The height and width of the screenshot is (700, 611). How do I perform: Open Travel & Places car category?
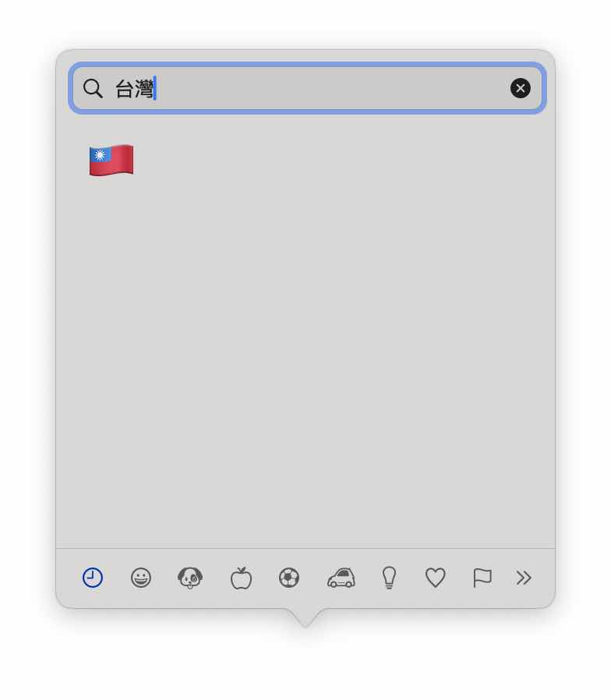(341, 578)
